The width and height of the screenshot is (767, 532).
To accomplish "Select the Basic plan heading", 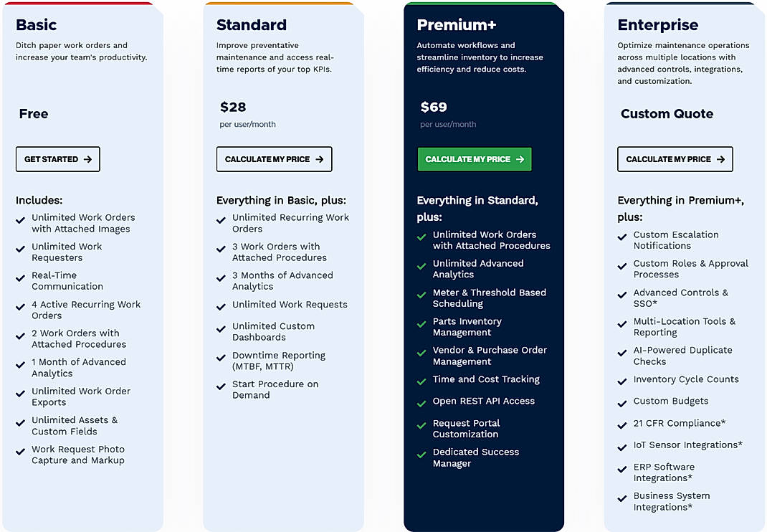I will click(35, 24).
